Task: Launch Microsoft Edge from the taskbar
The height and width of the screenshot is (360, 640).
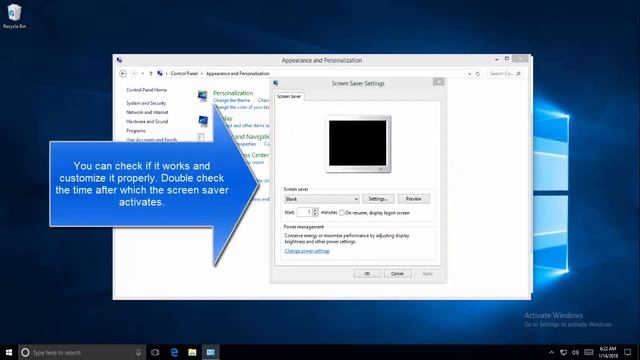Action: (174, 352)
